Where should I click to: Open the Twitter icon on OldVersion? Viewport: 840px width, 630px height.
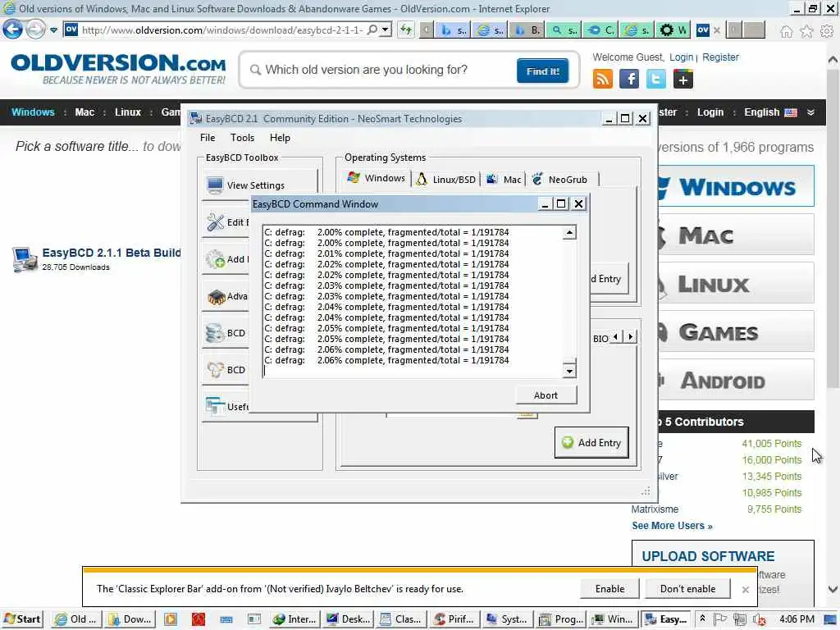coord(655,80)
